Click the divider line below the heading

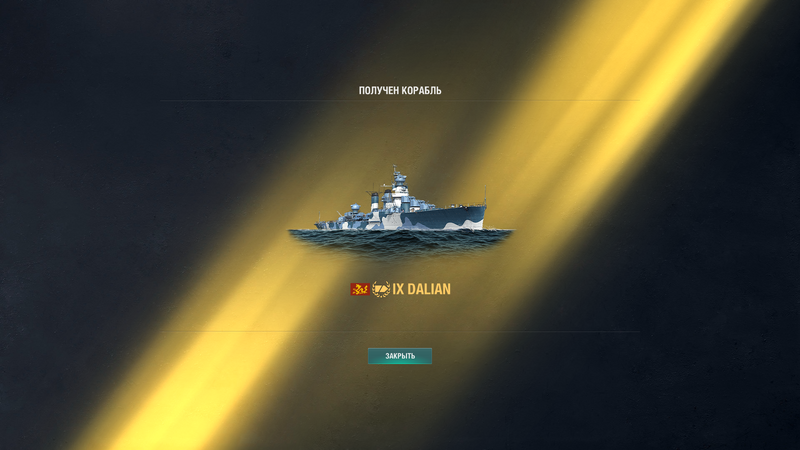point(400,101)
